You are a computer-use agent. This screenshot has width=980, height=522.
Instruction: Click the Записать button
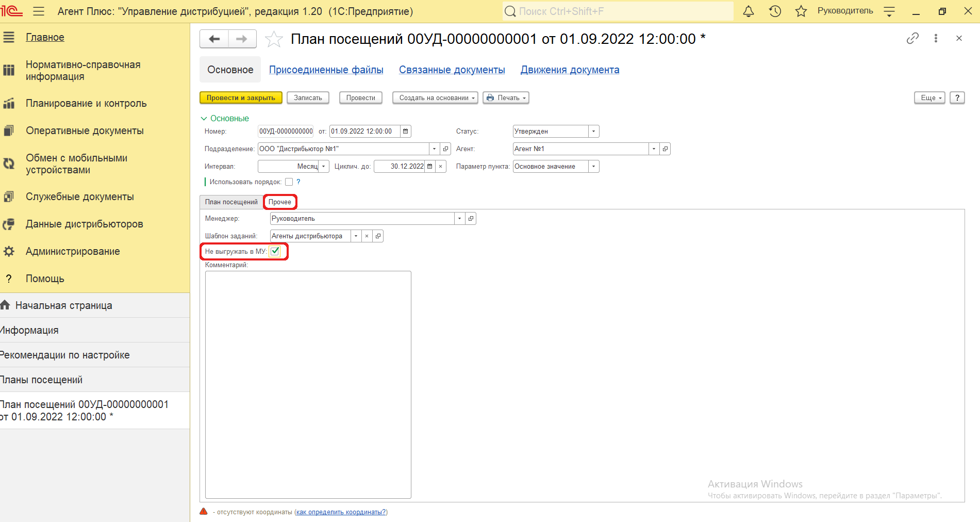[308, 97]
